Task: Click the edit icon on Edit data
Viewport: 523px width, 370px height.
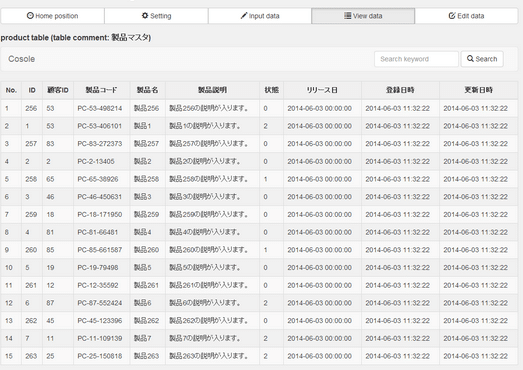Action: [452, 16]
